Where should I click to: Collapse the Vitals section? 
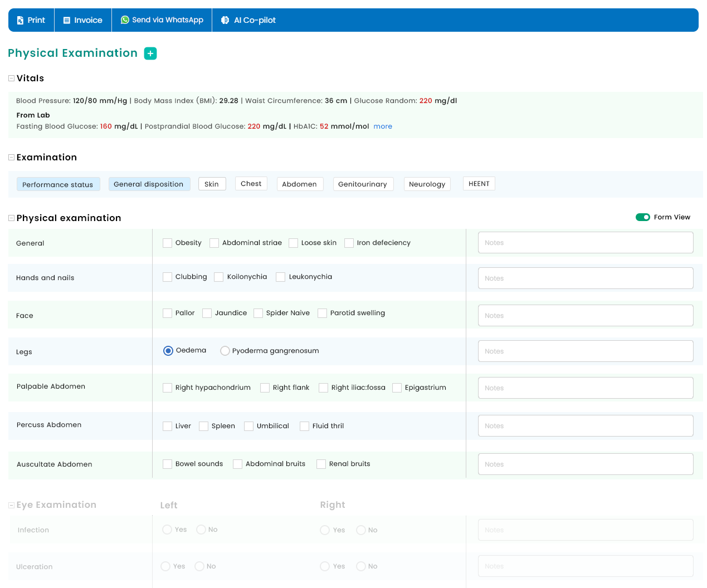[x=11, y=79]
